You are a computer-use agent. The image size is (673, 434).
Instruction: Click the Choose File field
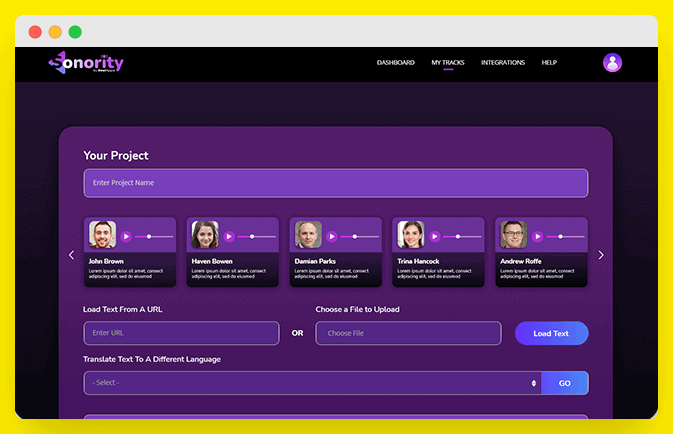pyautogui.click(x=408, y=333)
